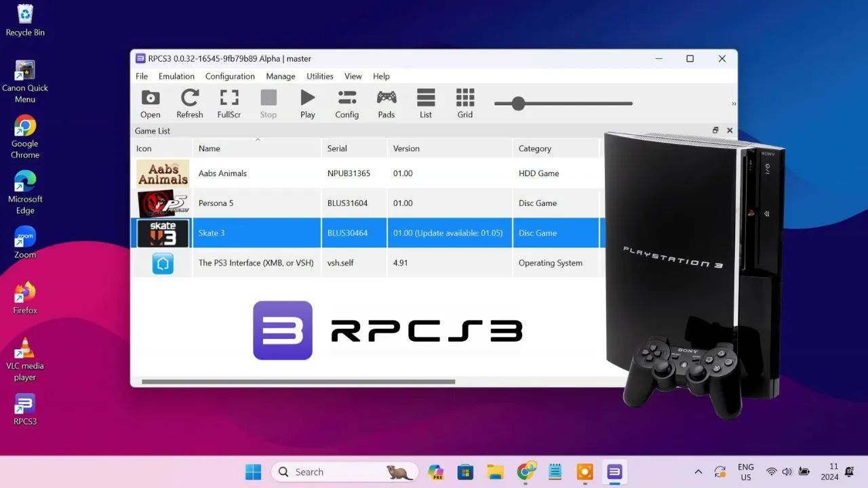Refresh the game list
Viewport: 868px width, 488px height.
click(x=190, y=104)
